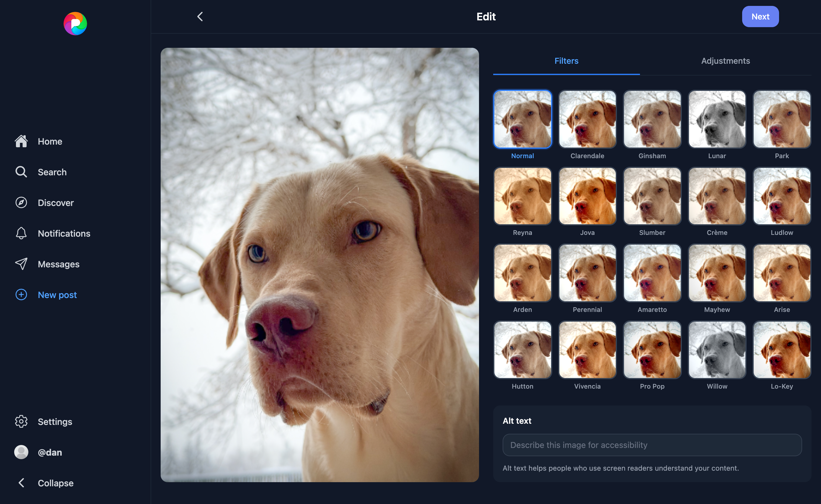The width and height of the screenshot is (821, 504).
Task: Apply the Willow filter
Action: [x=717, y=350]
